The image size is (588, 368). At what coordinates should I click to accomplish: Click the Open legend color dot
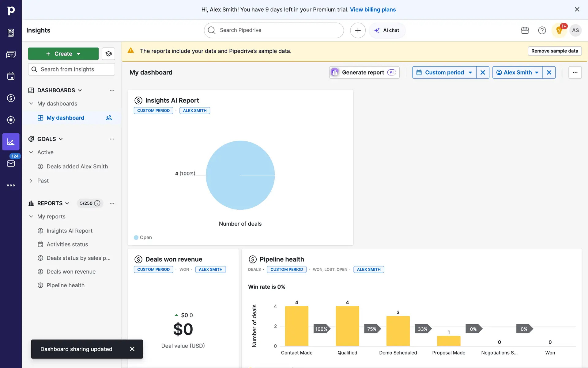pyautogui.click(x=136, y=237)
